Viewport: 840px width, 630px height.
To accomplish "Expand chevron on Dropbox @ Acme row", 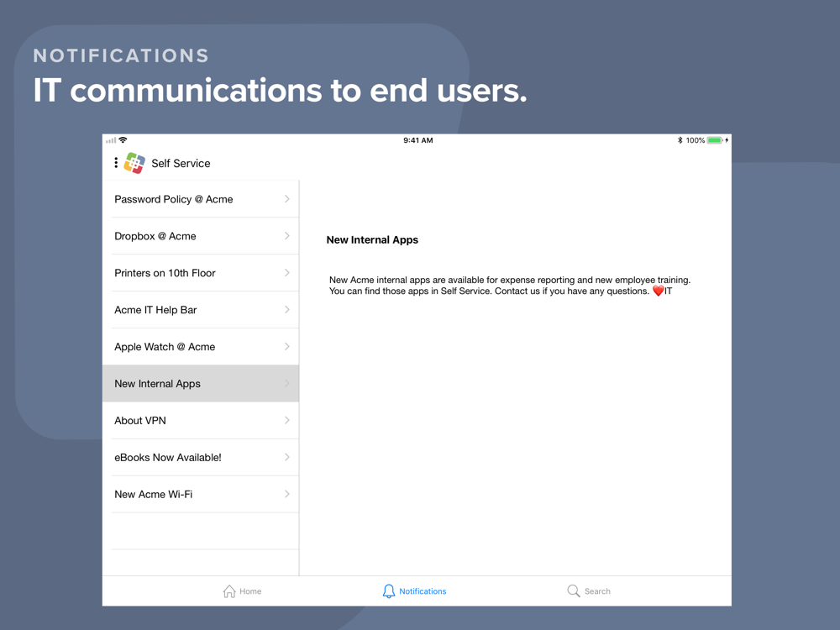I will click(x=287, y=236).
